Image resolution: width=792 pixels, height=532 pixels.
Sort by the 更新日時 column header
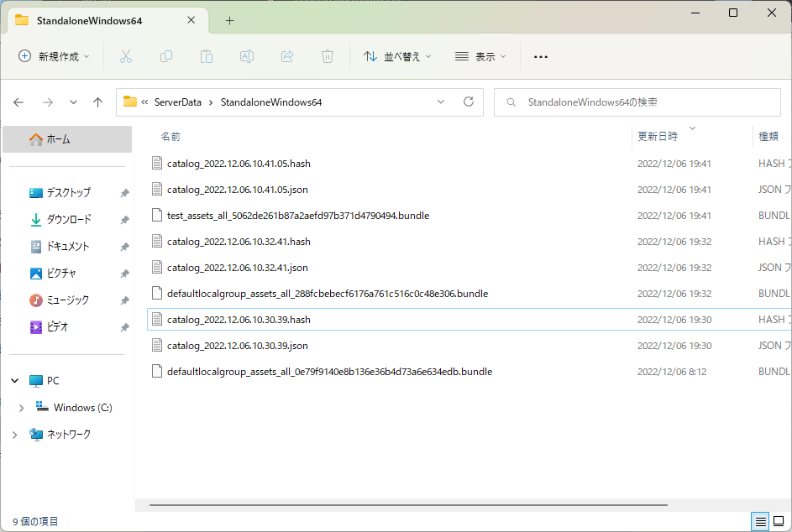click(658, 136)
